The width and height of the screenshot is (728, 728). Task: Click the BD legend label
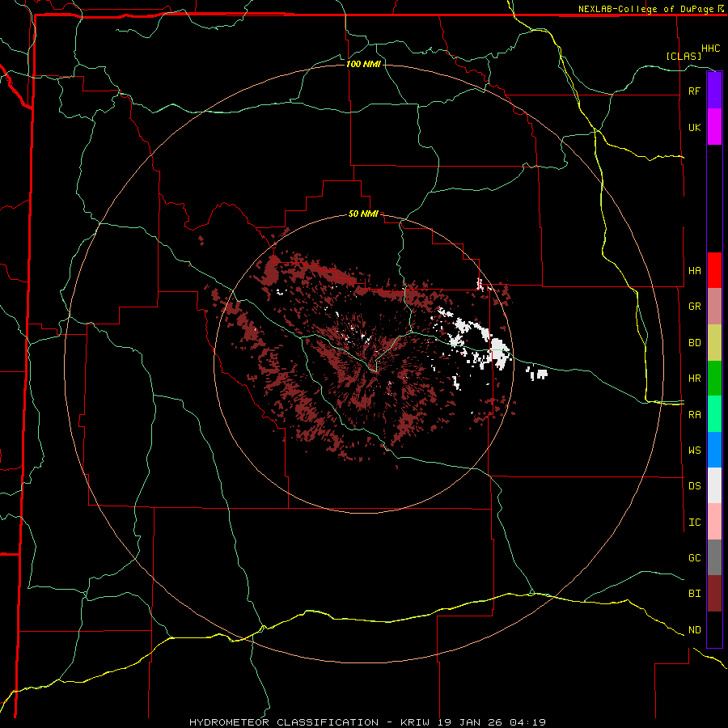(694, 342)
